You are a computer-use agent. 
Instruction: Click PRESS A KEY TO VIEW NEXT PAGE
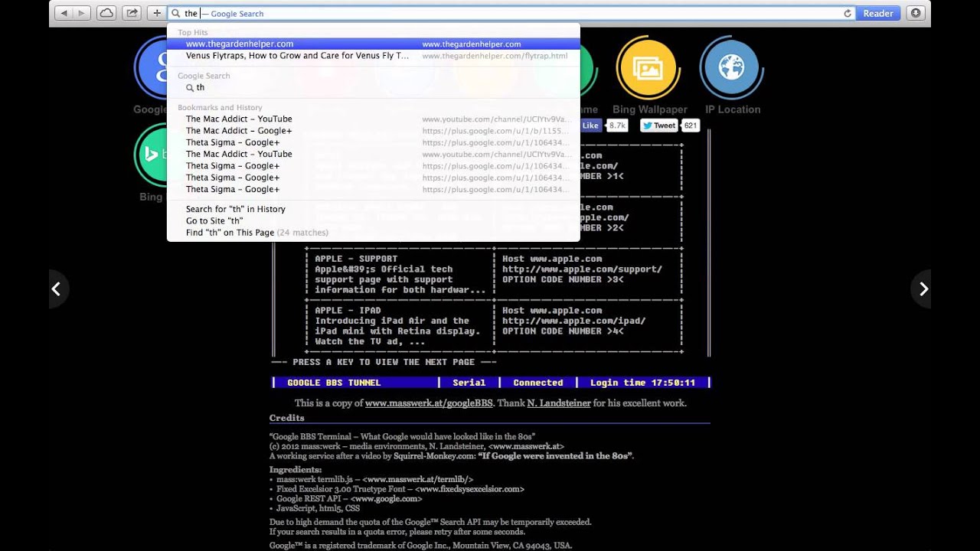384,362
